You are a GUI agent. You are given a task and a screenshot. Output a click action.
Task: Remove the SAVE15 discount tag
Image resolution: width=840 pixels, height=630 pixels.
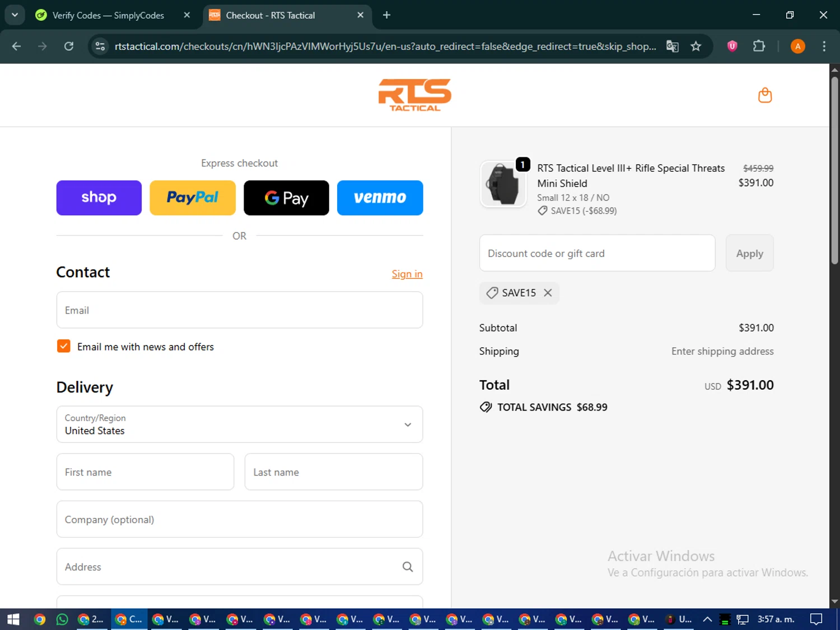coord(548,293)
